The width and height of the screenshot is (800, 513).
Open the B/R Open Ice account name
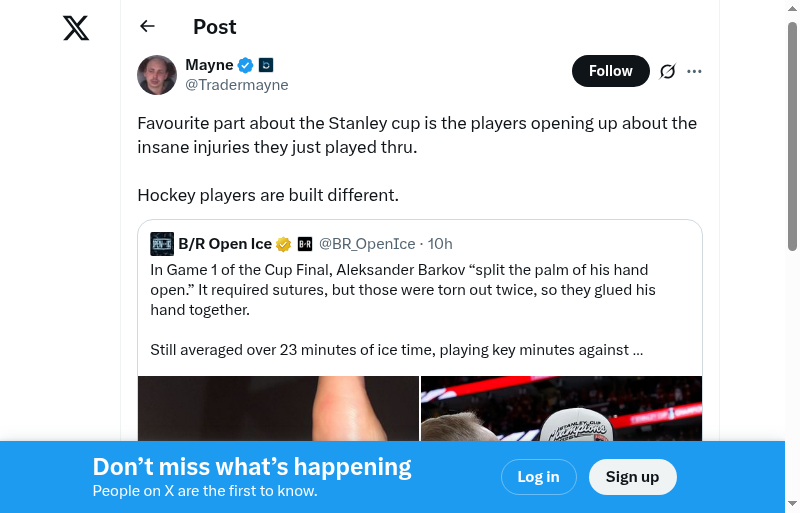(225, 244)
